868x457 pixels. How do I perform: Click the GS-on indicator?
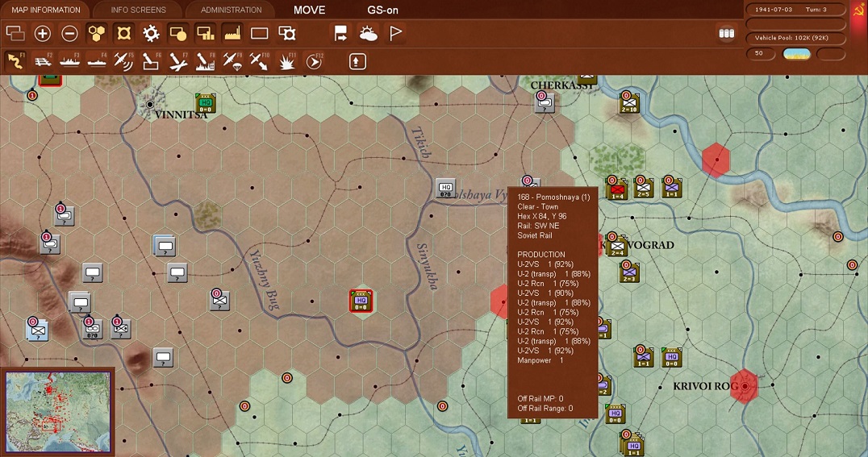pos(382,10)
